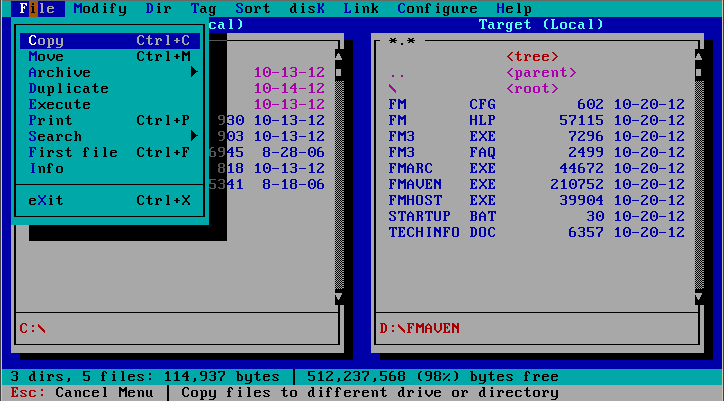Choose Duplicate in the File menu
This screenshot has height=401, width=724.
click(110, 88)
